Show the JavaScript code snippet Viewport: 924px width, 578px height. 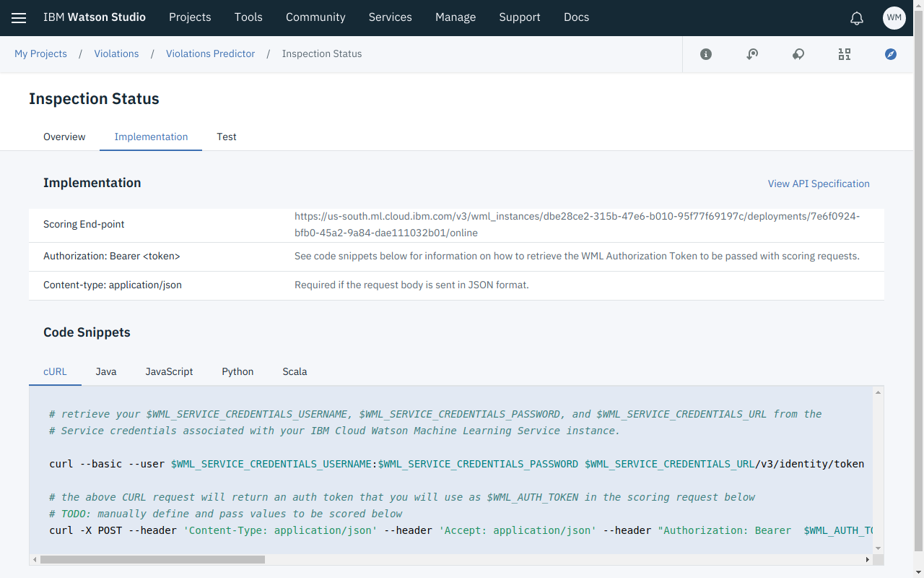[169, 371]
